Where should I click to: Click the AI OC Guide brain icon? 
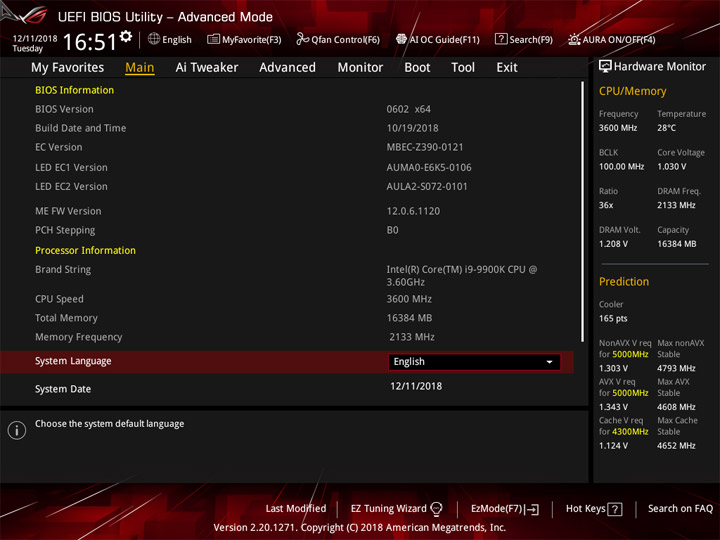coord(401,39)
